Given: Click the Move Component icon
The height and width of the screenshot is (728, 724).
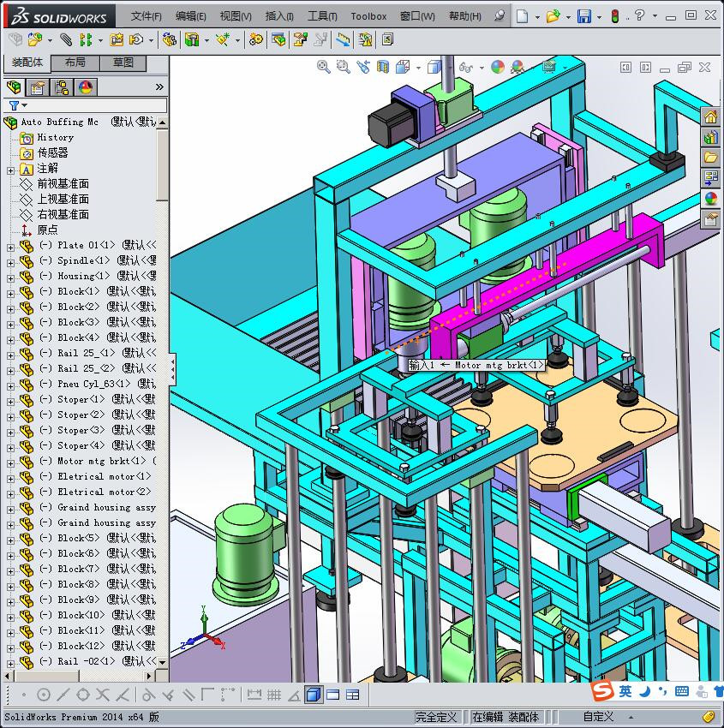Looking at the screenshot, I should pyautogui.click(x=136, y=40).
